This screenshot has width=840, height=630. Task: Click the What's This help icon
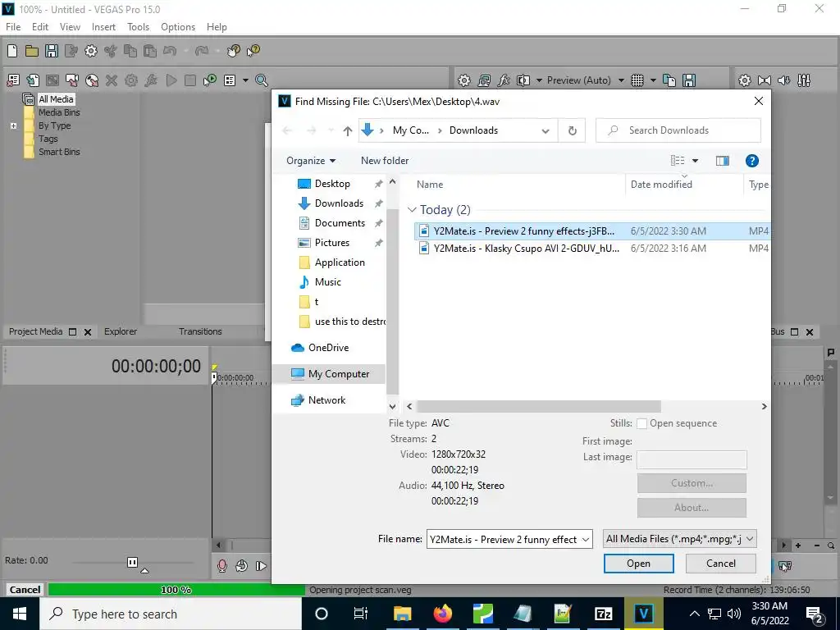(253, 51)
